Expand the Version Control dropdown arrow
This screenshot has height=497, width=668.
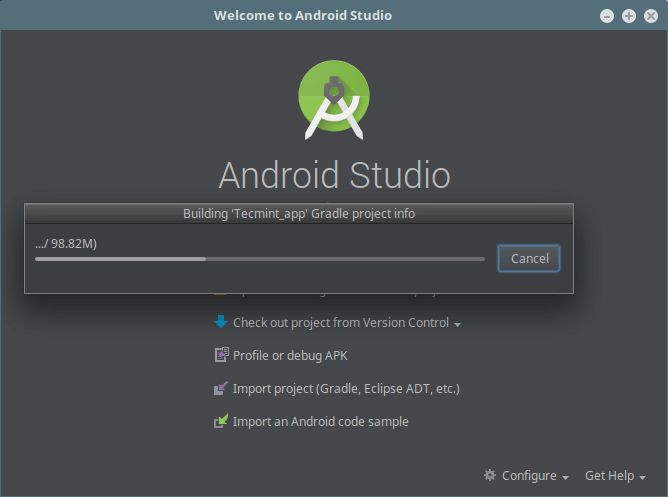[x=458, y=325]
